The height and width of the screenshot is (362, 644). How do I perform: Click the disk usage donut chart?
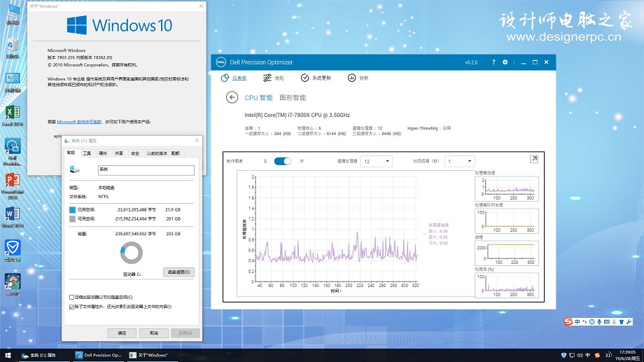point(132,253)
